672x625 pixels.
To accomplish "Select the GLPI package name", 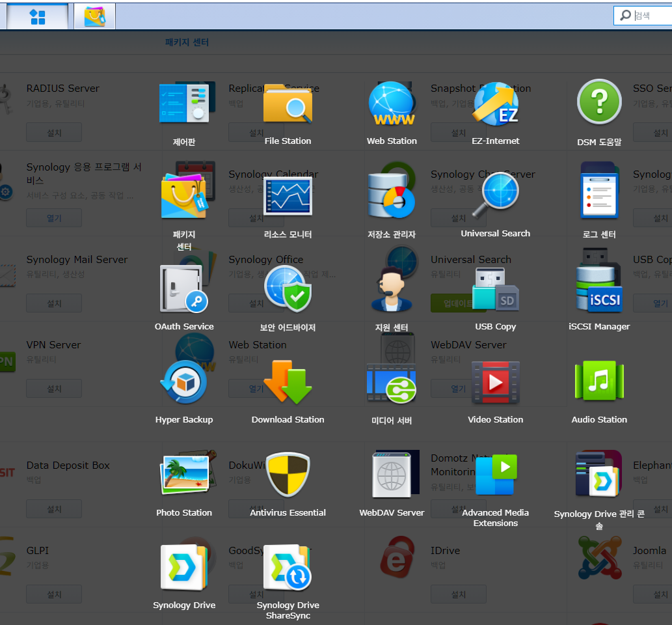I will [x=38, y=551].
